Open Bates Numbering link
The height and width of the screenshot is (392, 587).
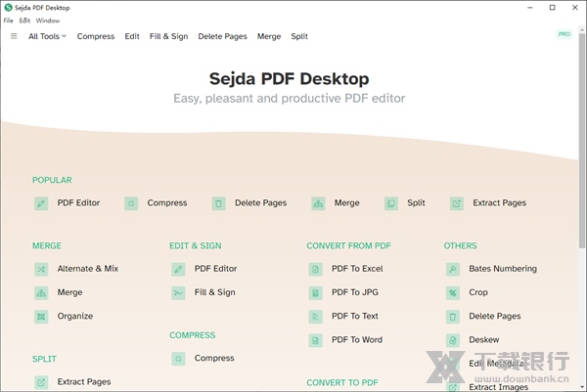pos(503,269)
